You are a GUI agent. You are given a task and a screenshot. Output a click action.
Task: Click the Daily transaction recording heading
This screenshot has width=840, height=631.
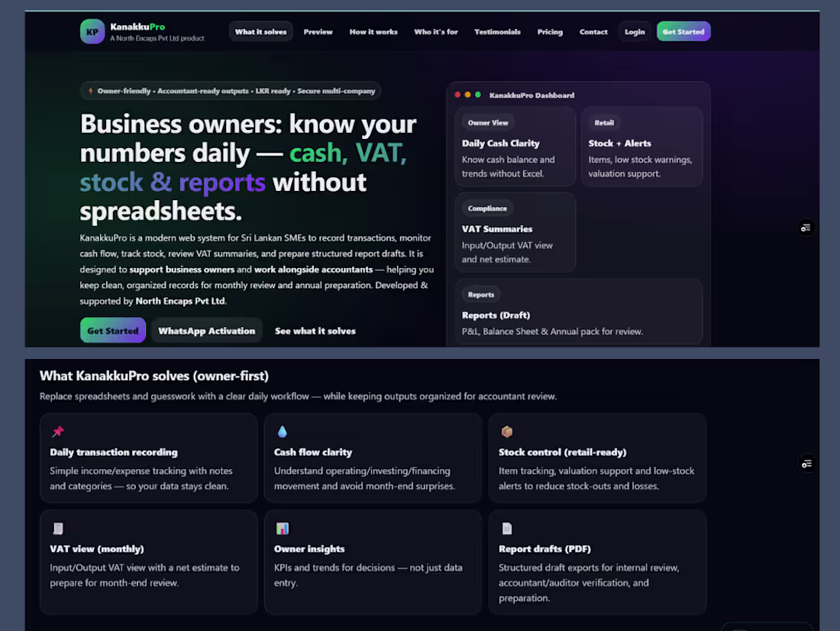coord(114,452)
